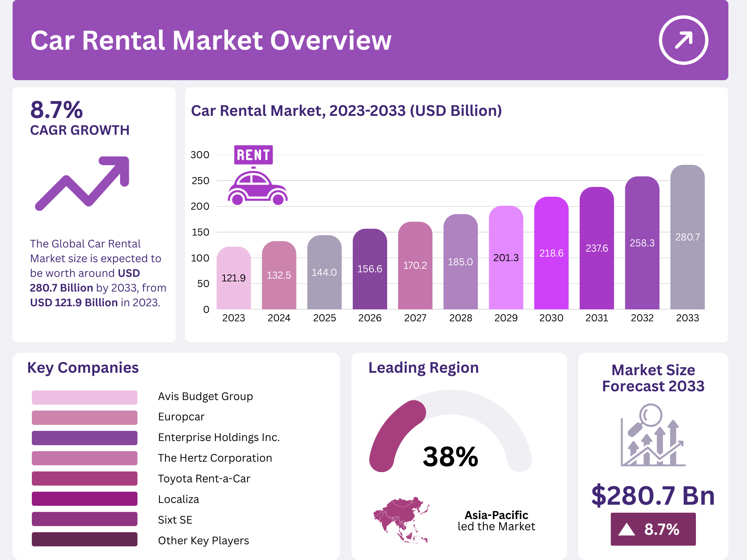Screen dimensions: 747x560
Task: Click the Enterprise Holdings Inc. color swatch
Action: coord(84,438)
